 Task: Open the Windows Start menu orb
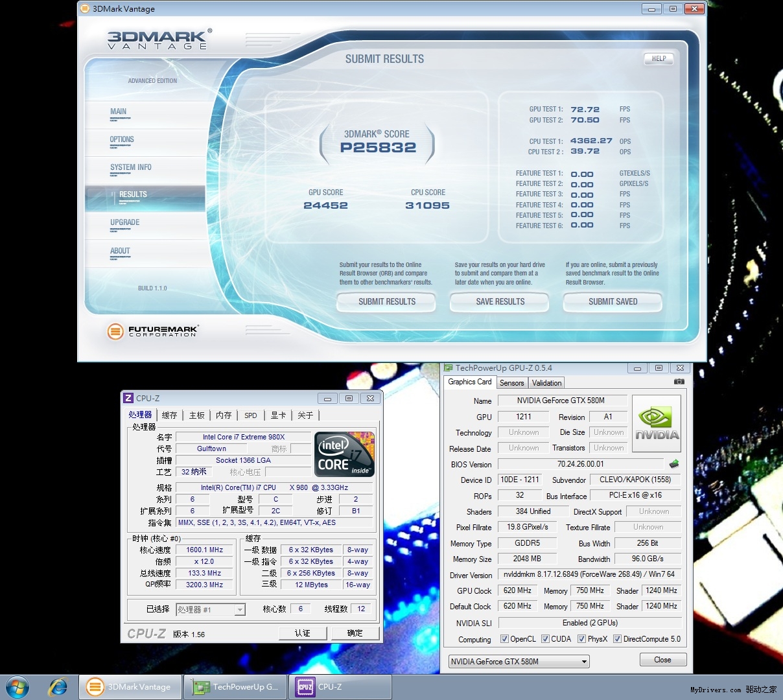coord(18,687)
